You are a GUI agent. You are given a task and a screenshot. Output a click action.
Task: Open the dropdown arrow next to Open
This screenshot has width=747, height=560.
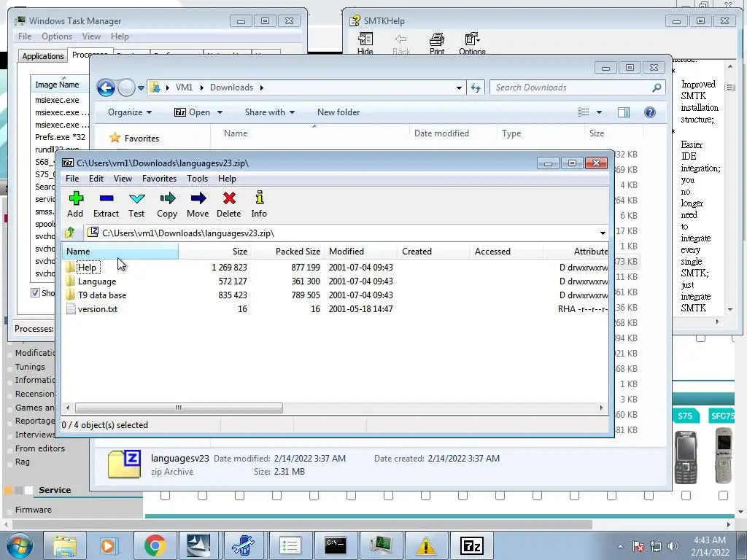pyautogui.click(x=220, y=112)
